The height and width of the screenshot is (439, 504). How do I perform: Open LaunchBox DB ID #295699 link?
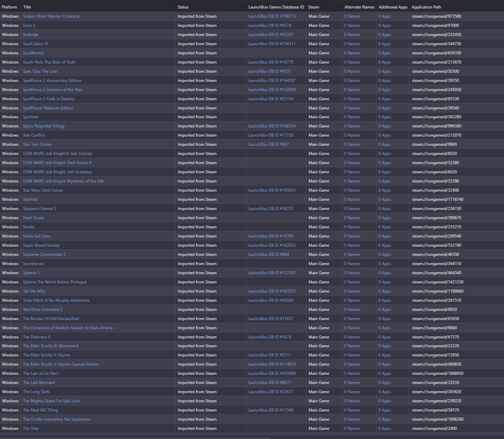point(272,373)
